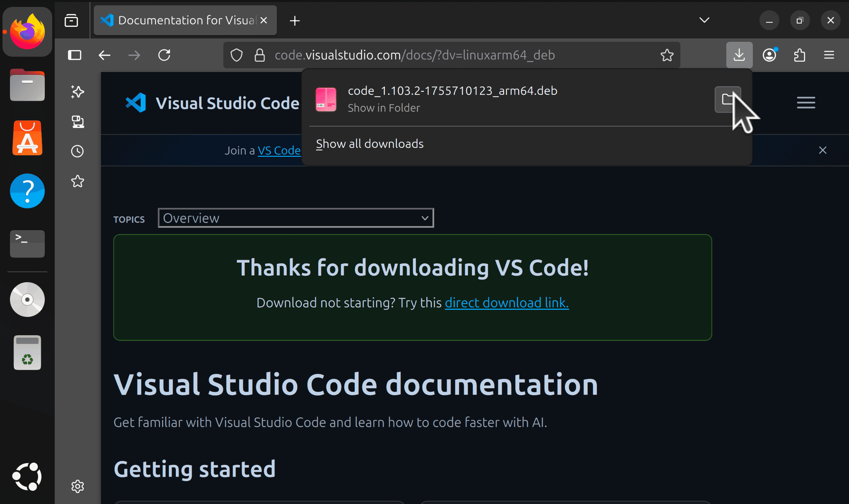Image resolution: width=849 pixels, height=504 pixels.
Task: Expand the list all tabs chevron
Action: pos(705,20)
